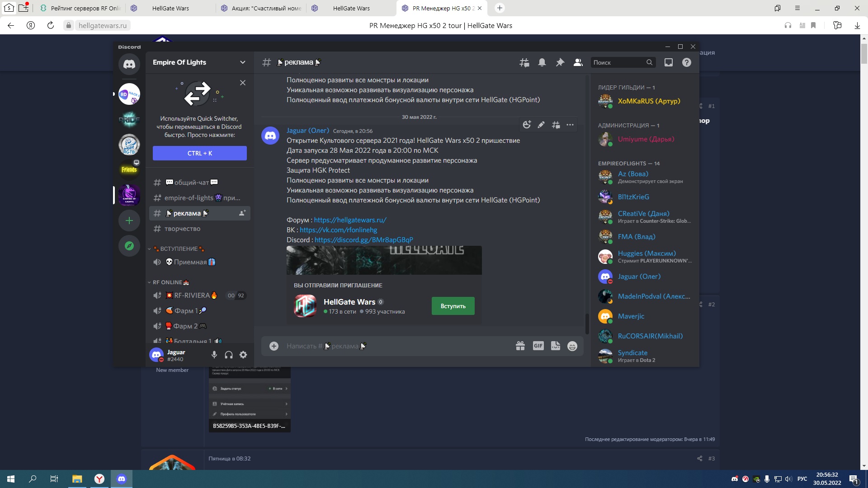Toggle headphones deafen in user panel
Image resolution: width=868 pixels, height=488 pixels.
(x=229, y=355)
